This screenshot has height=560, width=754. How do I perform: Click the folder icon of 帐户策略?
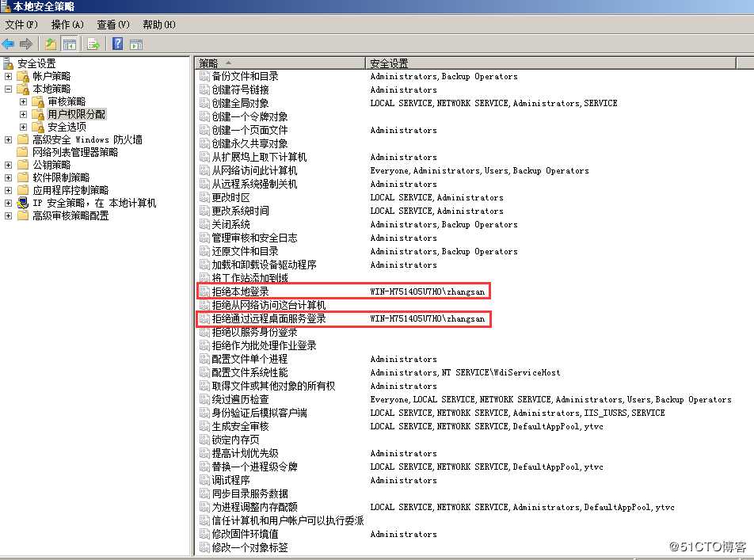pos(23,76)
